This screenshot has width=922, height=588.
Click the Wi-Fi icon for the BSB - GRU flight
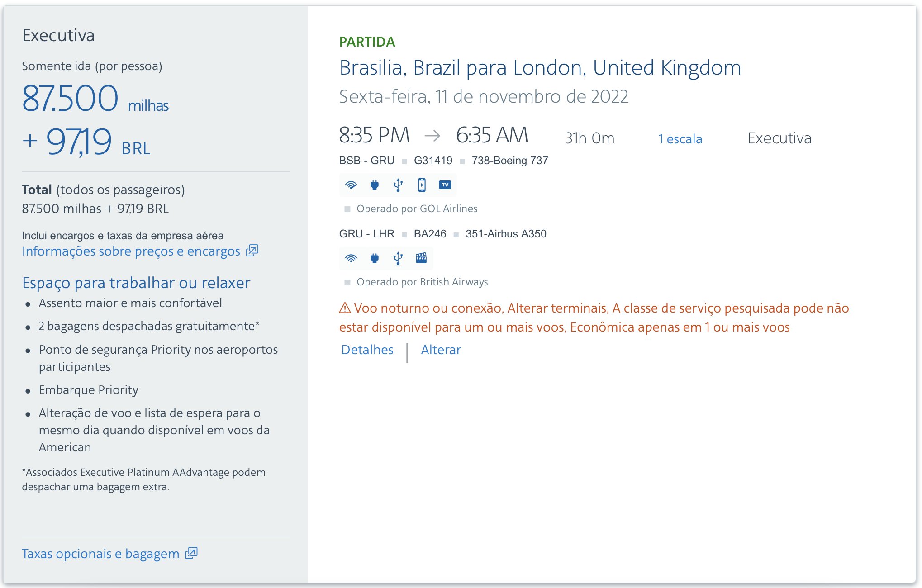(x=351, y=185)
